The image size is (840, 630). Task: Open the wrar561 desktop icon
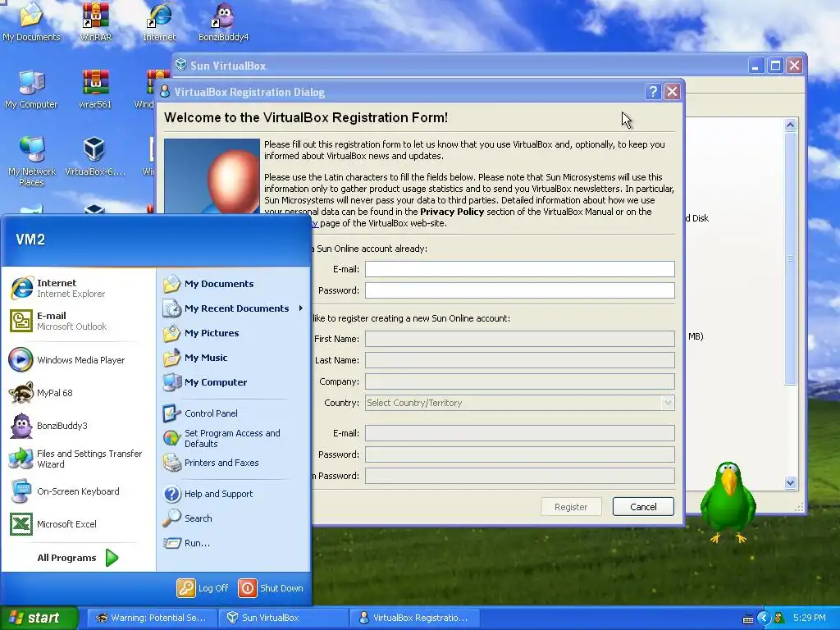coord(95,89)
